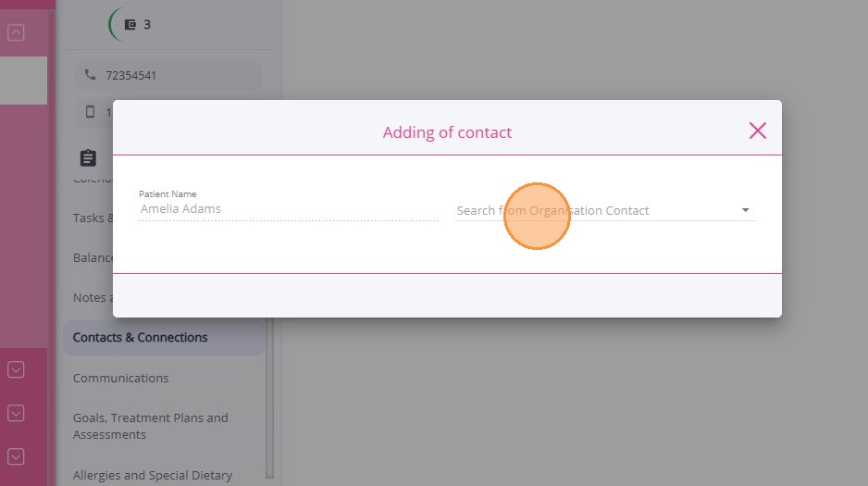Click the wallet icon near the number 3
This screenshot has width=868, height=486.
130,25
